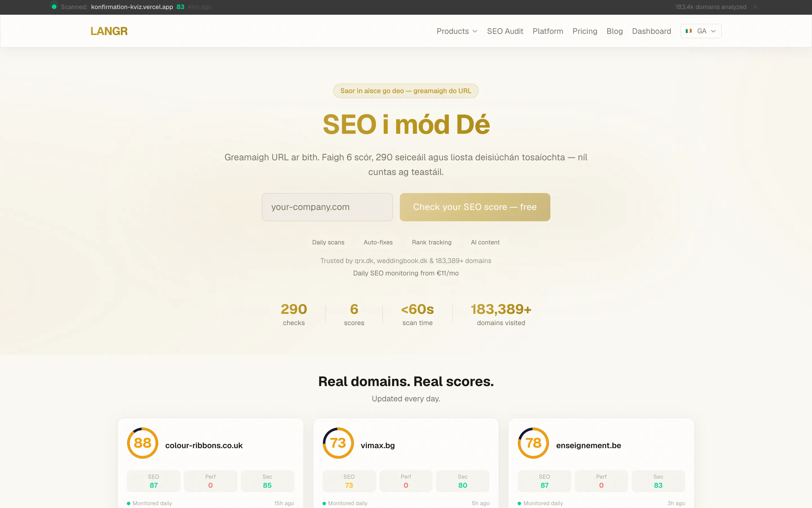
Task: Expand the Products menu
Action: tap(457, 31)
